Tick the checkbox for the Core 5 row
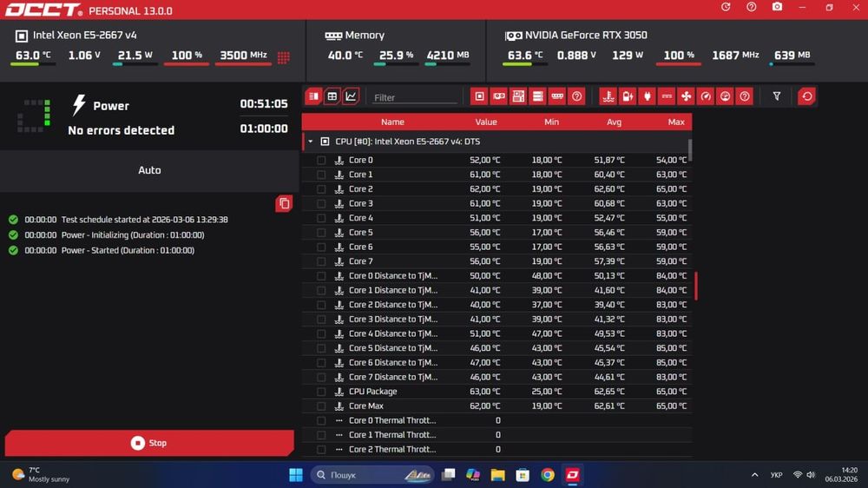This screenshot has width=868, height=488. click(x=321, y=232)
